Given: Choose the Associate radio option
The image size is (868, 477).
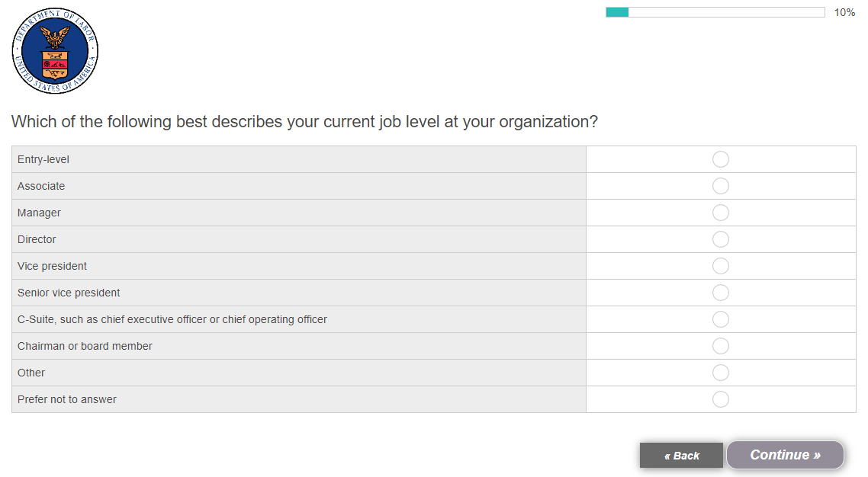Looking at the screenshot, I should (720, 186).
